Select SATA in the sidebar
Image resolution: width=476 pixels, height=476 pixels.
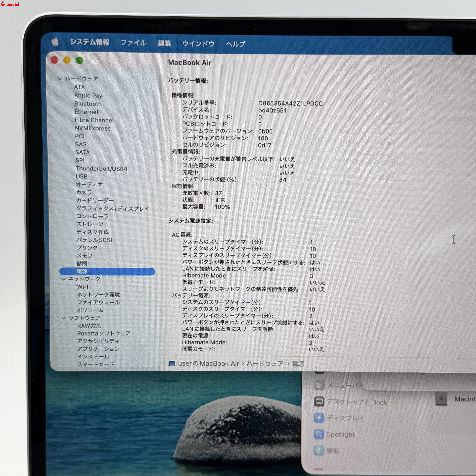[83, 153]
